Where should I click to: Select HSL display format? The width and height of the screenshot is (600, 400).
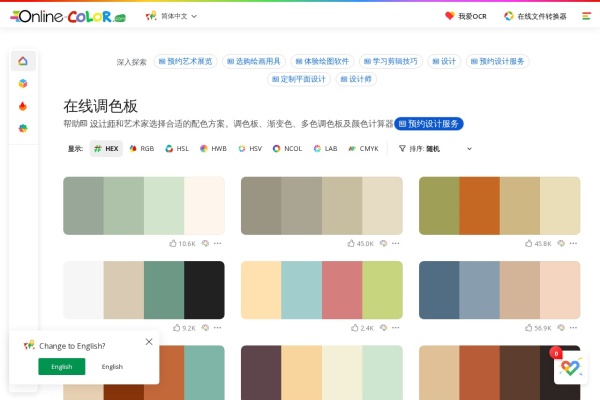pyautogui.click(x=177, y=149)
